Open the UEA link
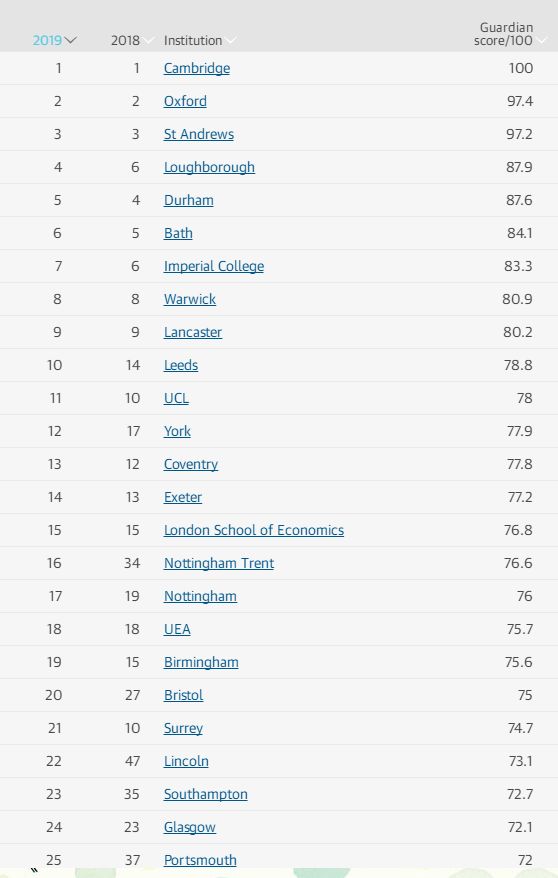The height and width of the screenshot is (878, 558). point(177,629)
